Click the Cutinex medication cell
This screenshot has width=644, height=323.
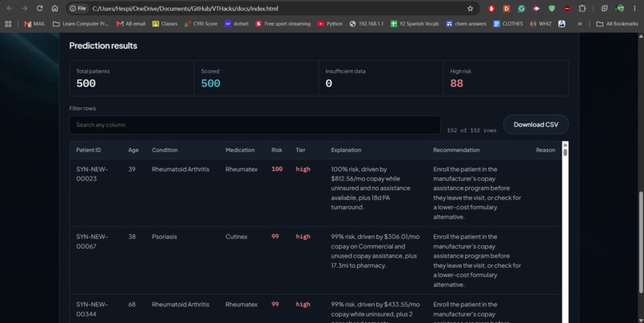[237, 237]
